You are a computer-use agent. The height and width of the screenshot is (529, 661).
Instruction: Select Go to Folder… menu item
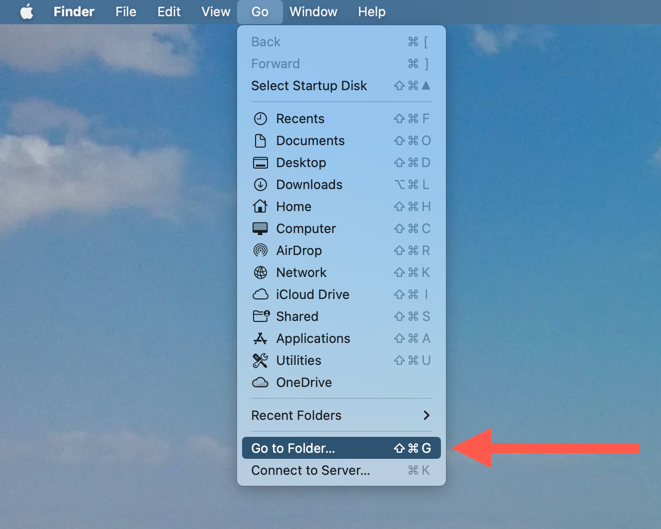(341, 448)
